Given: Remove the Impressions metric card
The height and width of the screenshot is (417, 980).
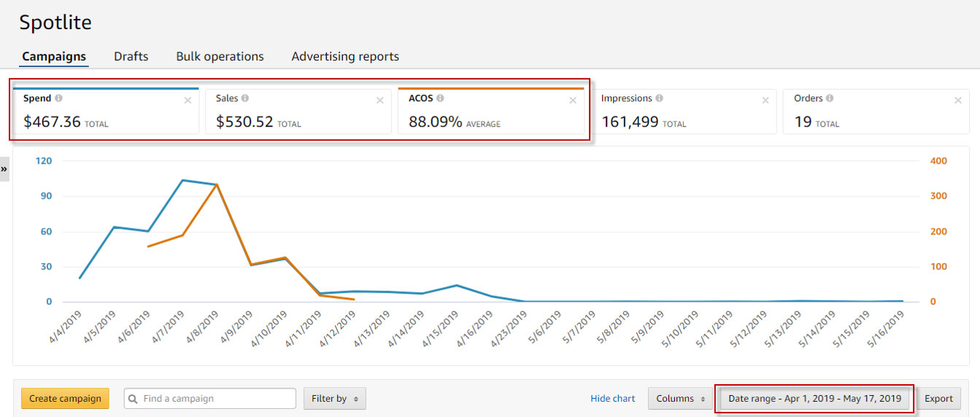Looking at the screenshot, I should coord(765,101).
